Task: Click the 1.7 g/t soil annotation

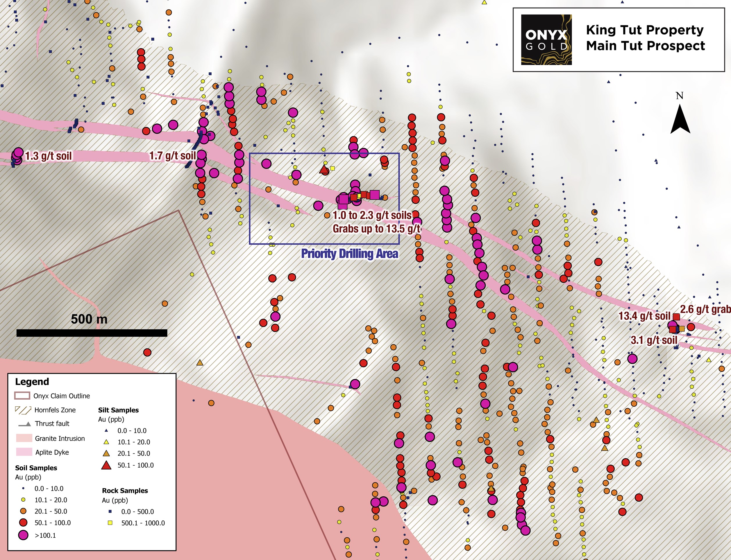Action: click(x=172, y=156)
